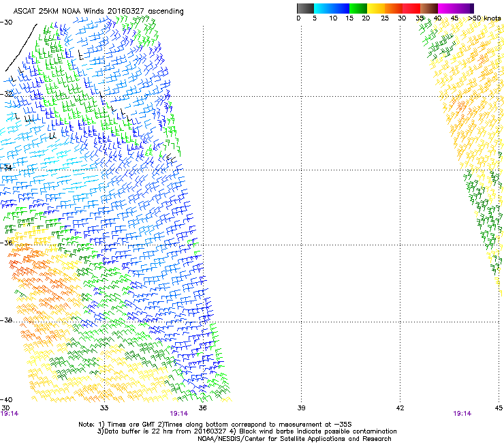Click the '19:14' time nearest longitude 36
504x443 pixels.
coord(178,414)
